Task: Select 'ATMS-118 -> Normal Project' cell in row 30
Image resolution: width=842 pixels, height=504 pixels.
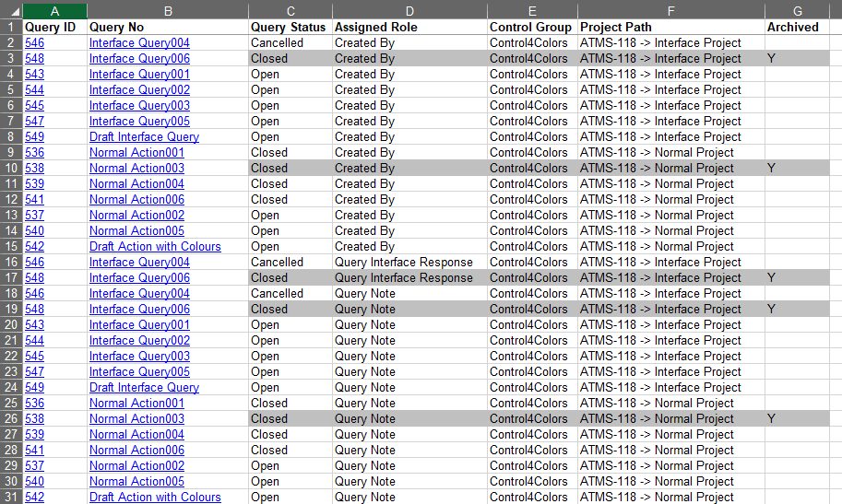Action: coord(670,482)
